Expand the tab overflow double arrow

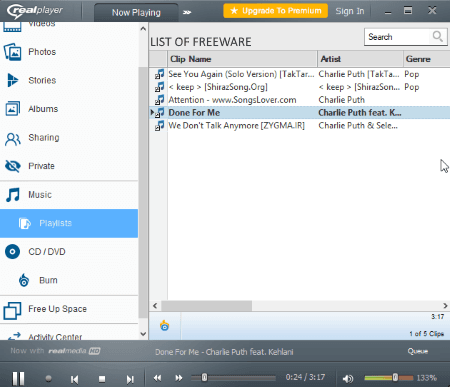[x=187, y=12]
